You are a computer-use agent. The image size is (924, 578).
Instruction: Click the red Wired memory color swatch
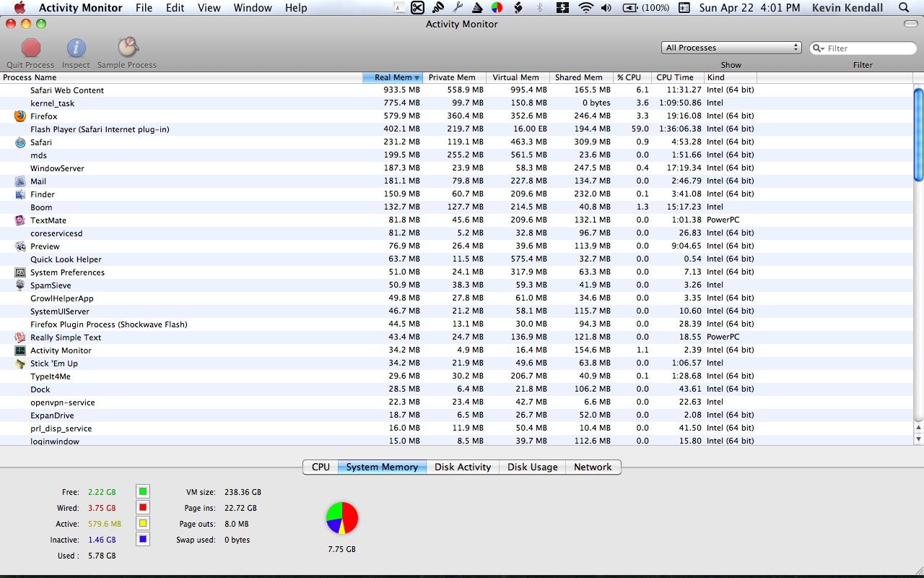[x=143, y=508]
